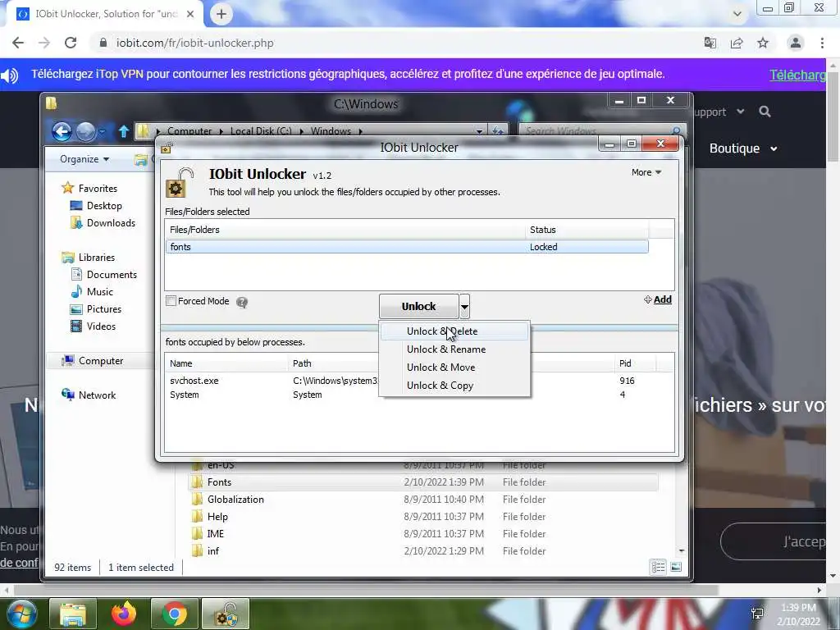
Task: Go back in Chrome browser
Action: (x=18, y=43)
